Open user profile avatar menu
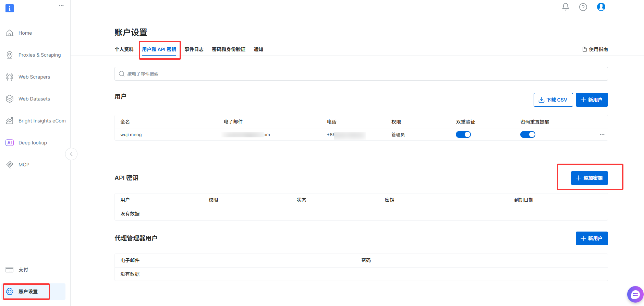The height and width of the screenshot is (306, 644). coord(601,7)
